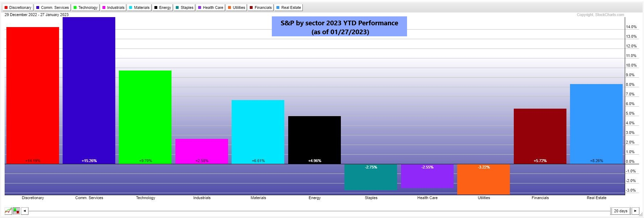The width and height of the screenshot is (644, 218).
Task: Click the right arrow on date slider
Action: tap(635, 211)
